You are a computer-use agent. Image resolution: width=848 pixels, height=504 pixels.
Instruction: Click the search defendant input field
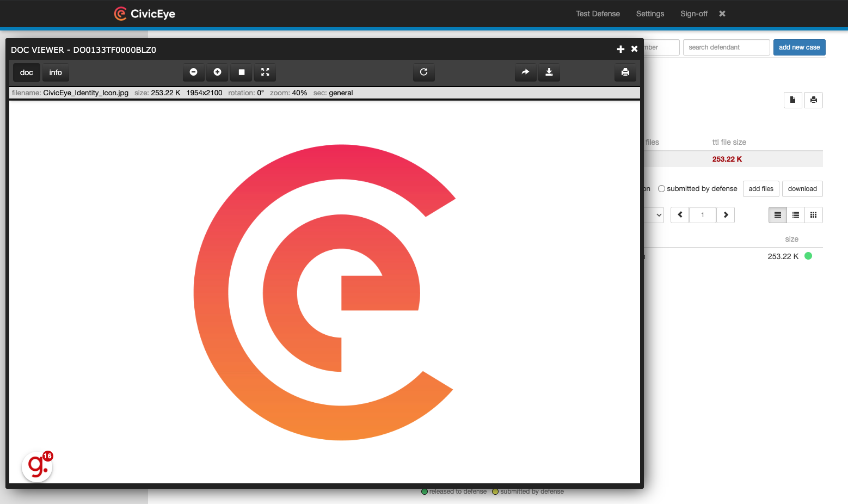click(x=727, y=47)
